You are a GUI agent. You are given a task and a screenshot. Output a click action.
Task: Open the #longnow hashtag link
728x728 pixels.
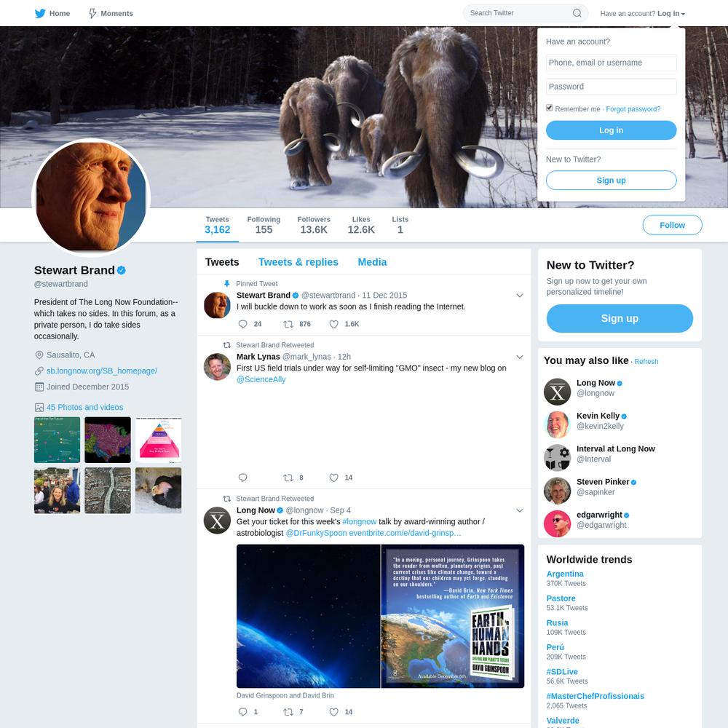(x=360, y=521)
